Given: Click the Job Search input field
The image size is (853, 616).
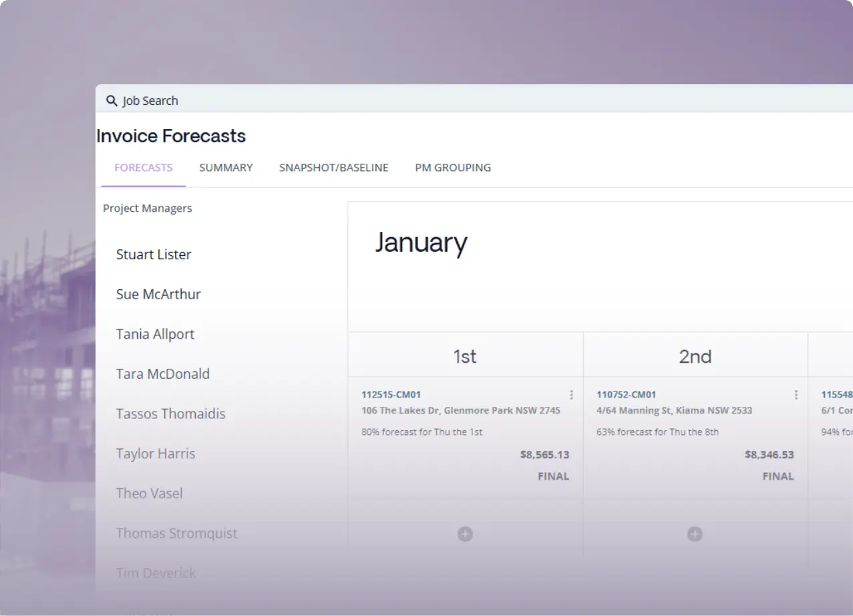Looking at the screenshot, I should click(200, 100).
